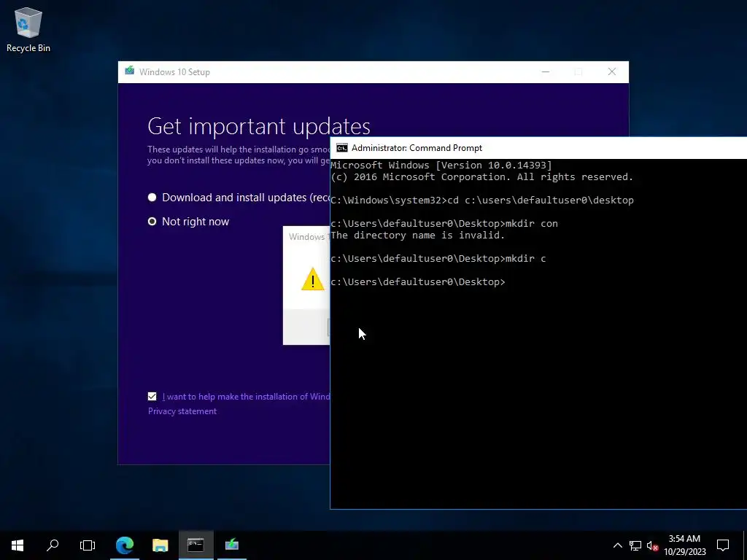The image size is (747, 560).
Task: Switch to Windows 10 Setup taskbar button
Action: click(232, 545)
